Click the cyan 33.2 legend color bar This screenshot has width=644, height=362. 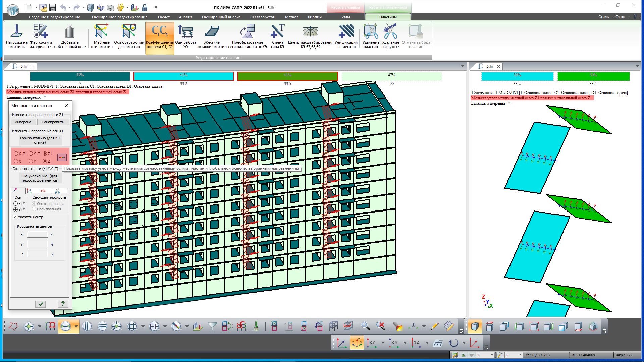tap(183, 76)
